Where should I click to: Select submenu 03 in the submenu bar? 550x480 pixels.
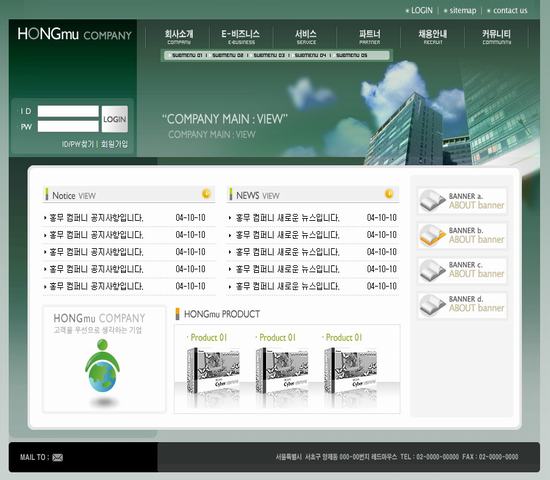269,55
